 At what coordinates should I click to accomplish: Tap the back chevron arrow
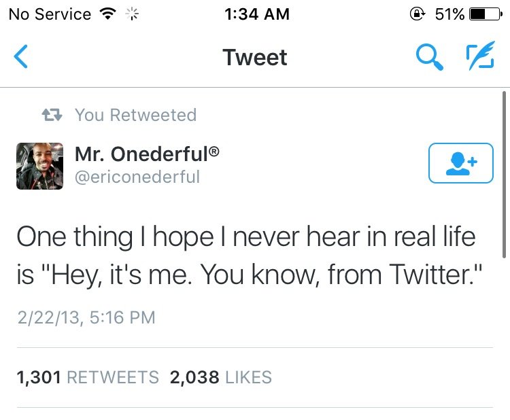(x=22, y=57)
